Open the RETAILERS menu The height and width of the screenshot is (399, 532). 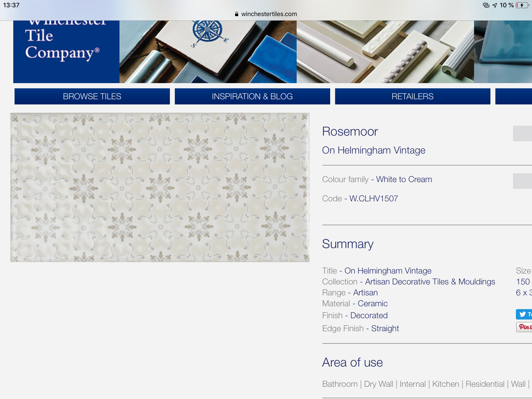[413, 96]
